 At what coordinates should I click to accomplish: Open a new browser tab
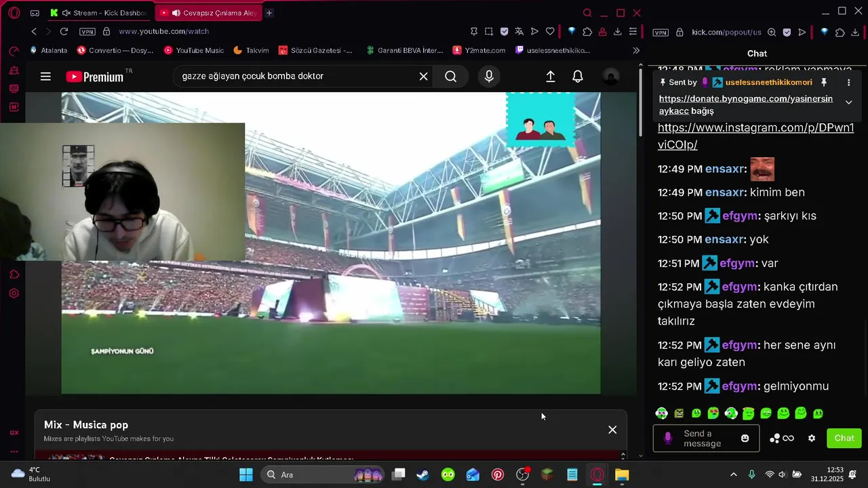pyautogui.click(x=269, y=13)
